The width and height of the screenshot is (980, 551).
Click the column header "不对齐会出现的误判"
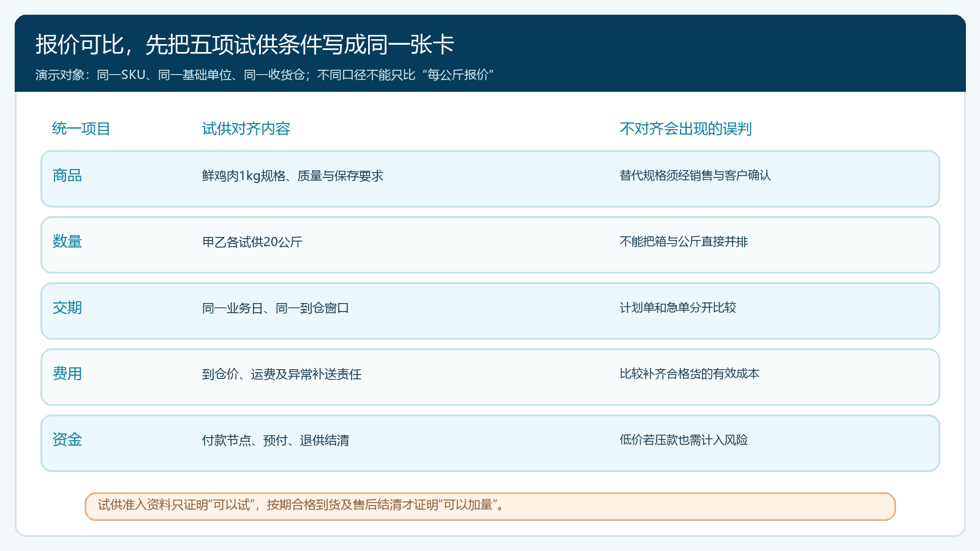click(685, 129)
